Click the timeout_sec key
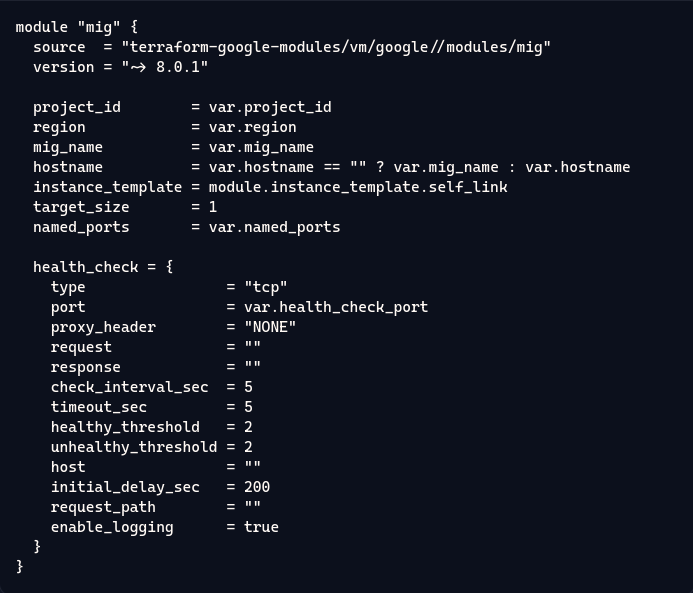The height and width of the screenshot is (593, 693). (99, 407)
